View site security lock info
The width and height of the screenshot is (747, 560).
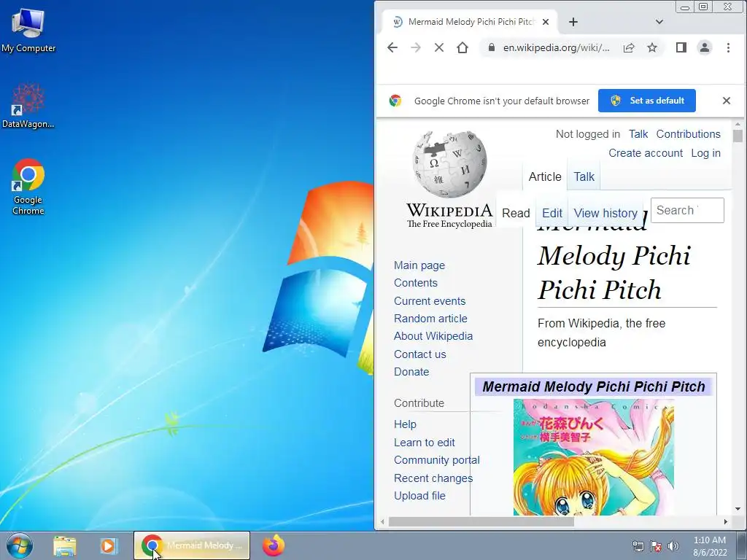492,47
